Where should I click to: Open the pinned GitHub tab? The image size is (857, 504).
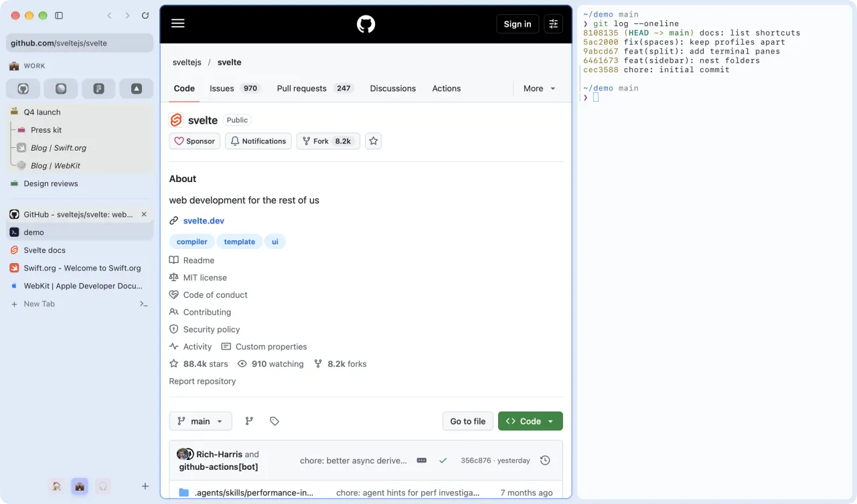(23, 88)
